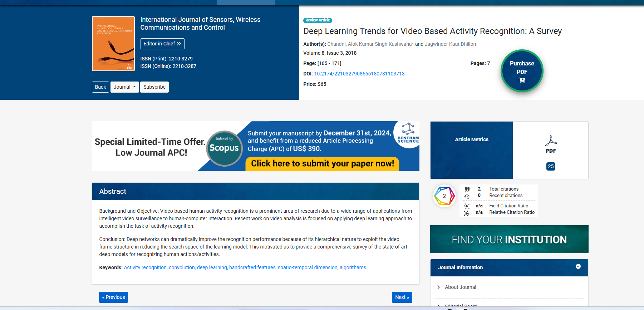Click the Dimensions citation badge
The width and height of the screenshot is (644, 310).
tap(444, 196)
